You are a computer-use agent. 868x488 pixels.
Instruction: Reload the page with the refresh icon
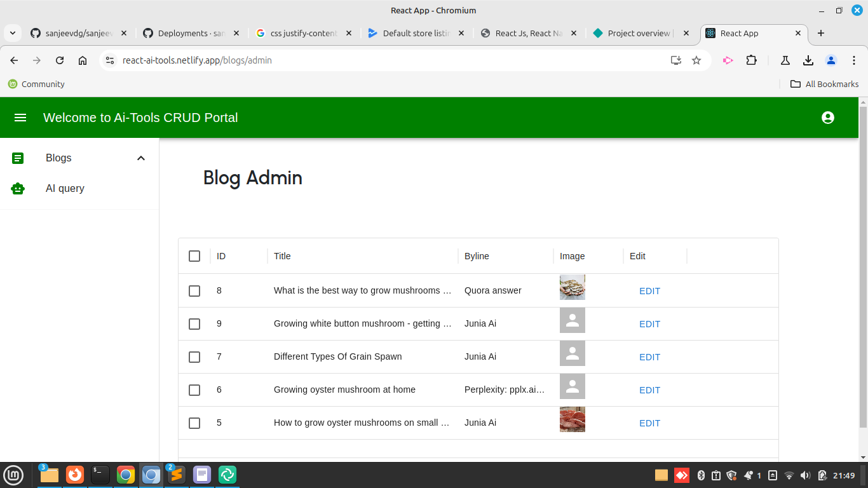(x=59, y=60)
